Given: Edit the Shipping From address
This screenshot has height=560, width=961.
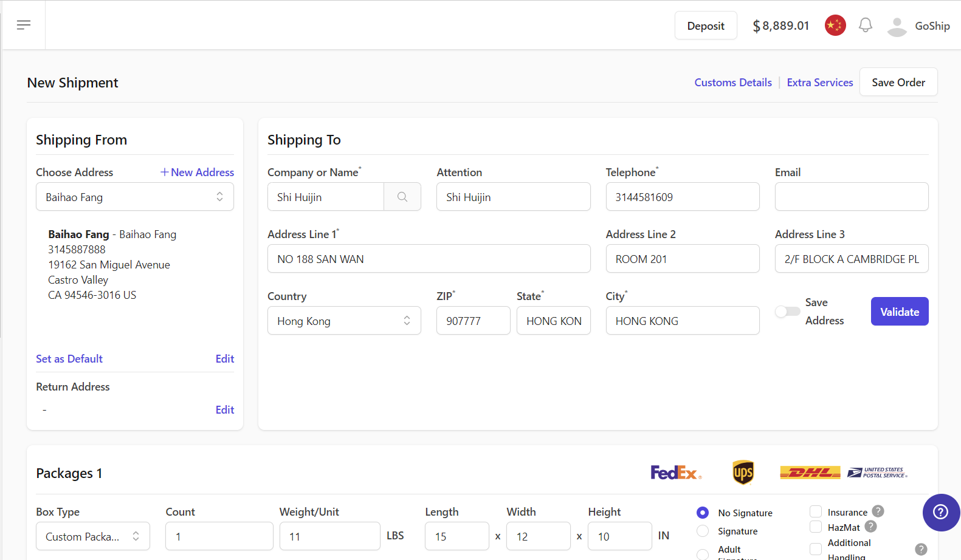Looking at the screenshot, I should click(225, 359).
